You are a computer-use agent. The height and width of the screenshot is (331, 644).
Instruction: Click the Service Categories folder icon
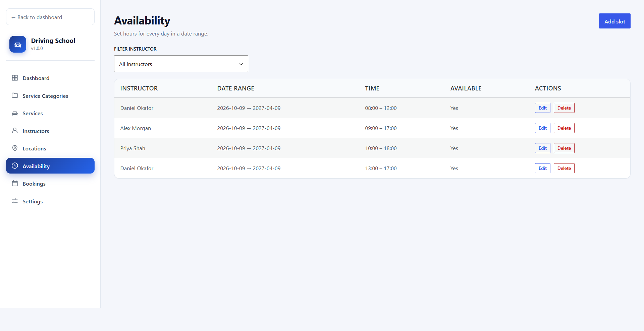(x=15, y=95)
